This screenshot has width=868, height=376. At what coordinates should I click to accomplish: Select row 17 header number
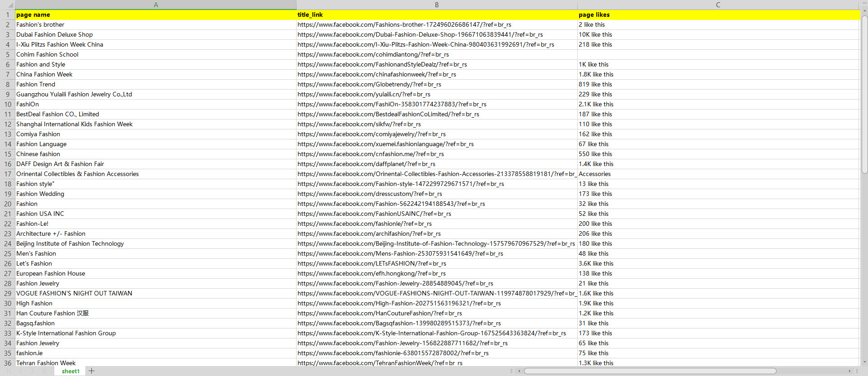(x=8, y=174)
